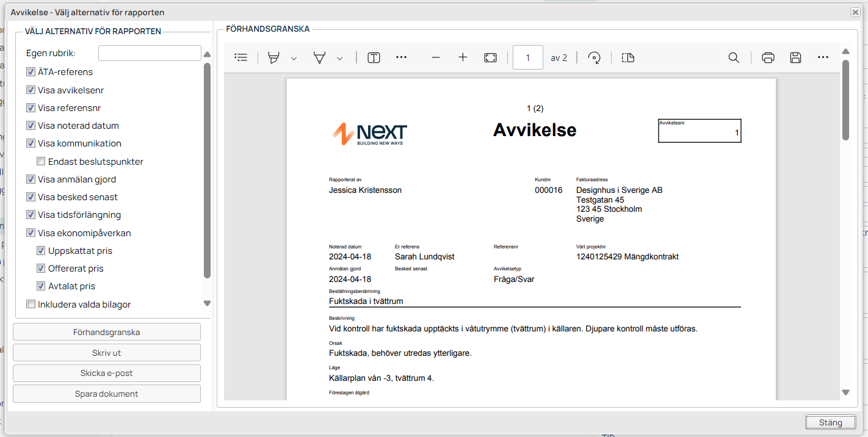Enable Endast beslutspunkter checkbox
The image size is (868, 437).
pos(41,162)
